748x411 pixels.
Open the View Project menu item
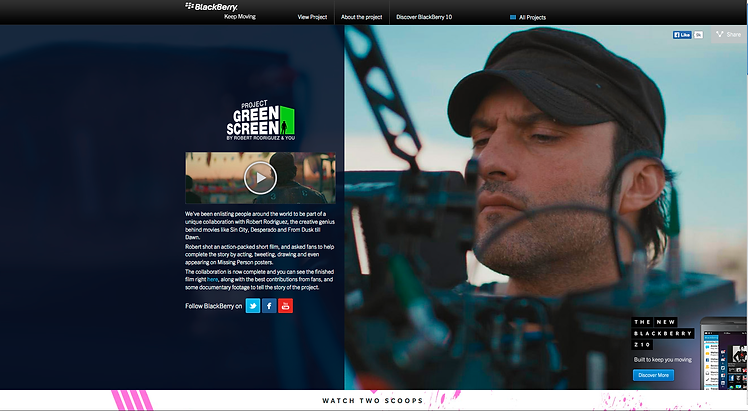(312, 17)
